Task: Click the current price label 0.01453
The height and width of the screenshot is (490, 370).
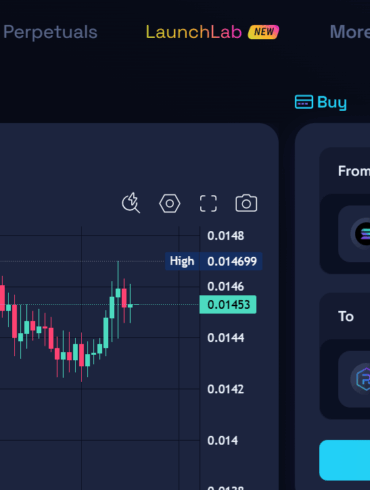Action: [228, 305]
